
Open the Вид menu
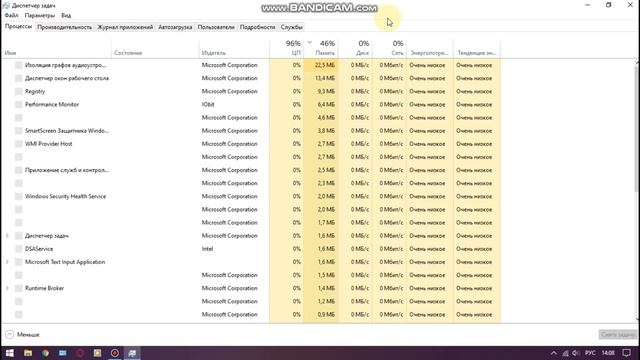(66, 16)
